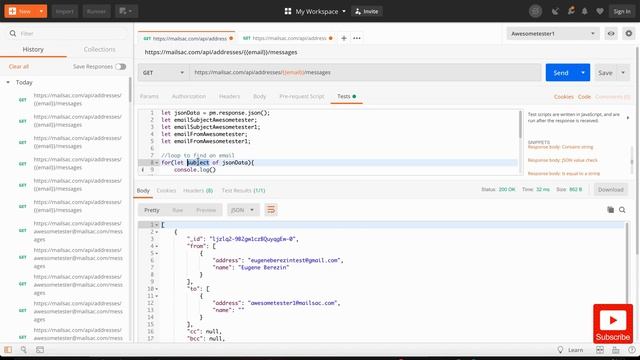Open the Find and Replace status bar icon

(24, 350)
